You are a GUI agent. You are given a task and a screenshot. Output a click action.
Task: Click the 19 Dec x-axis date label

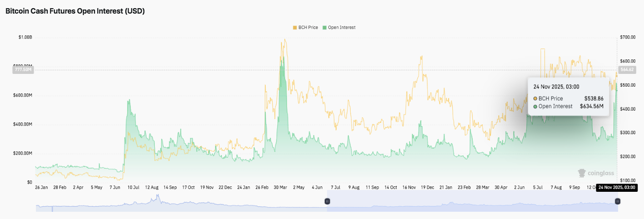click(x=428, y=187)
